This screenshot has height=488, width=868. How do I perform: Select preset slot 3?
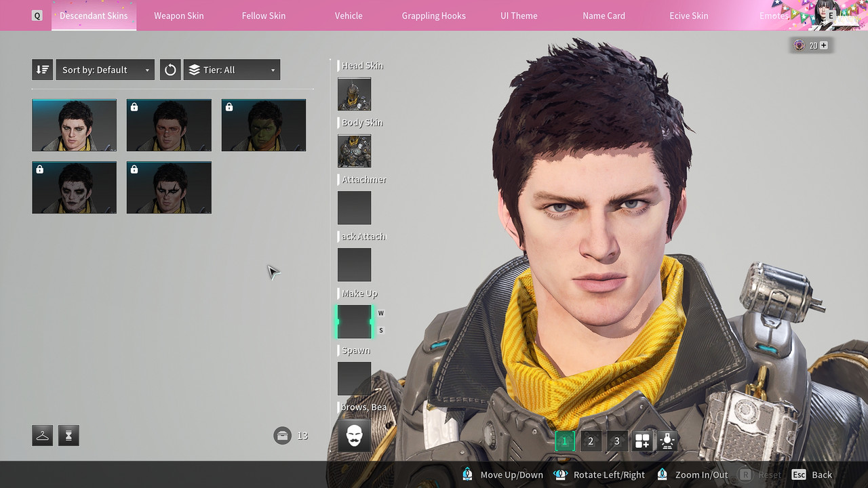(x=616, y=441)
